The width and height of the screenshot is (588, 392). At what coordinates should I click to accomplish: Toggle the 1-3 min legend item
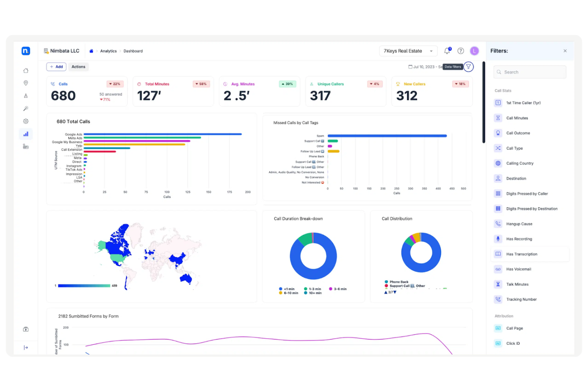coord(312,289)
